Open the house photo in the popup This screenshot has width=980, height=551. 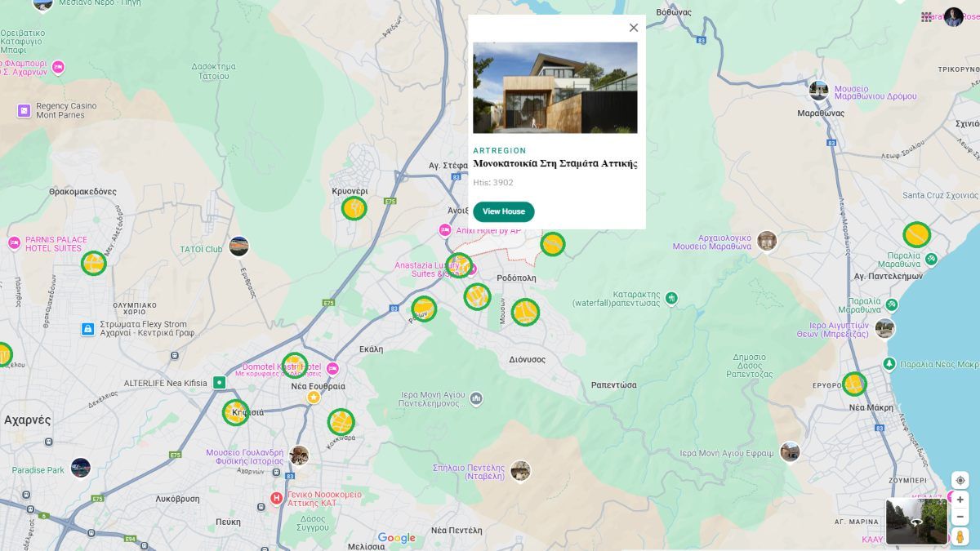coord(555,87)
